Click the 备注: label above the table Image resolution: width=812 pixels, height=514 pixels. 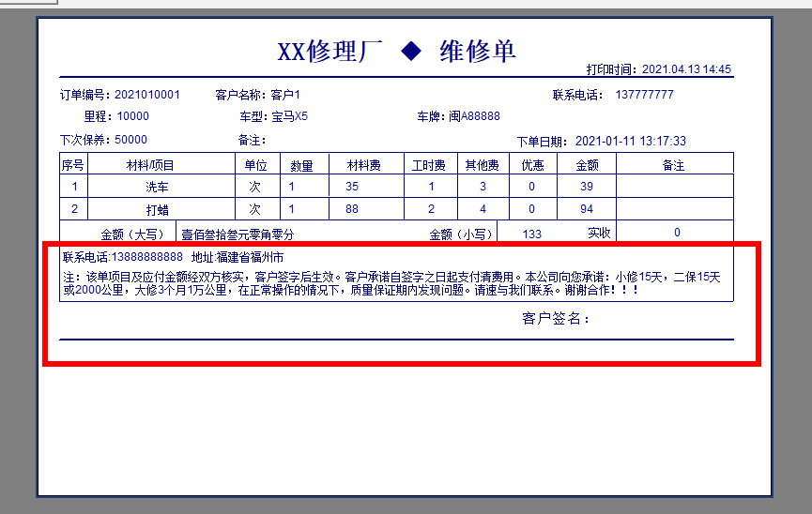tap(252, 141)
